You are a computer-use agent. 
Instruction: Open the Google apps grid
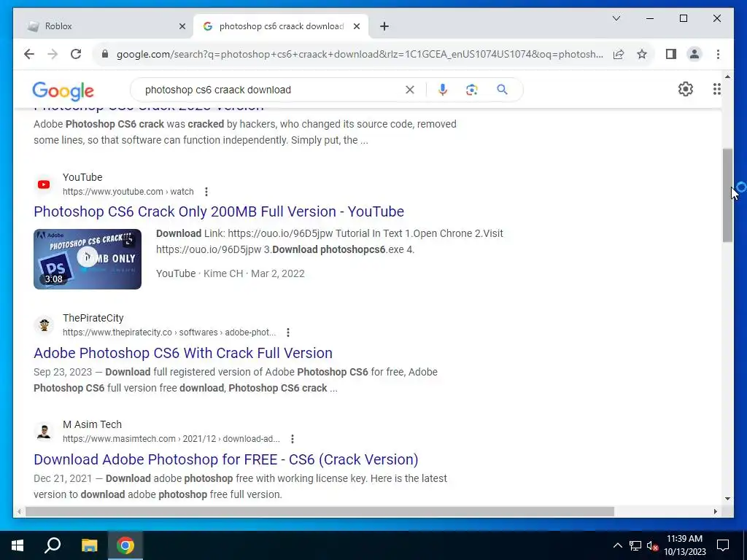click(x=716, y=89)
